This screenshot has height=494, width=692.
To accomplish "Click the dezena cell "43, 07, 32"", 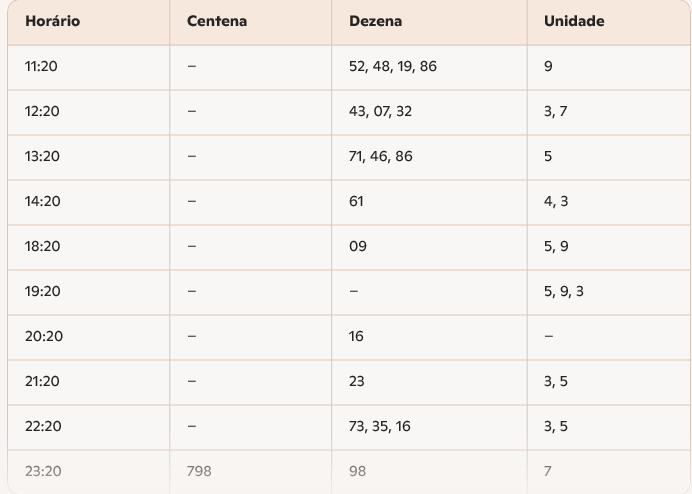I will (x=380, y=112).
